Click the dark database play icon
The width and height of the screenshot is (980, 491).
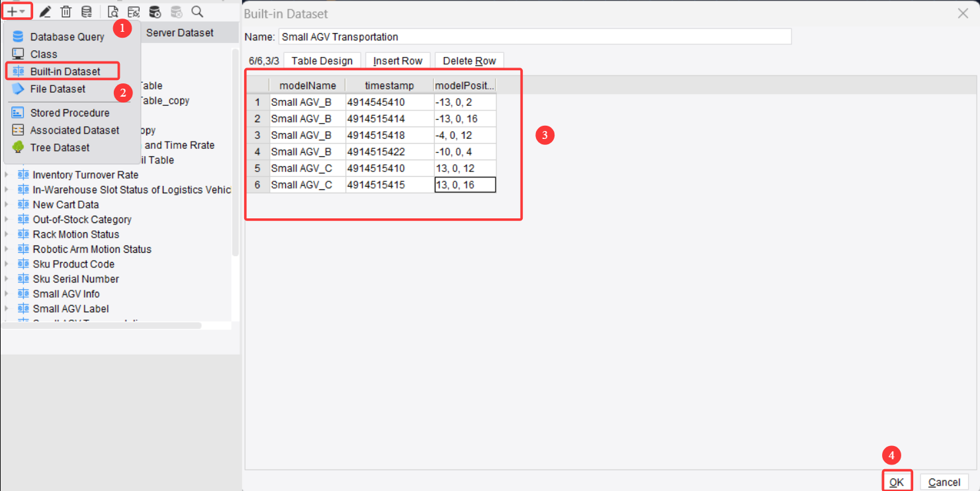click(x=155, y=12)
